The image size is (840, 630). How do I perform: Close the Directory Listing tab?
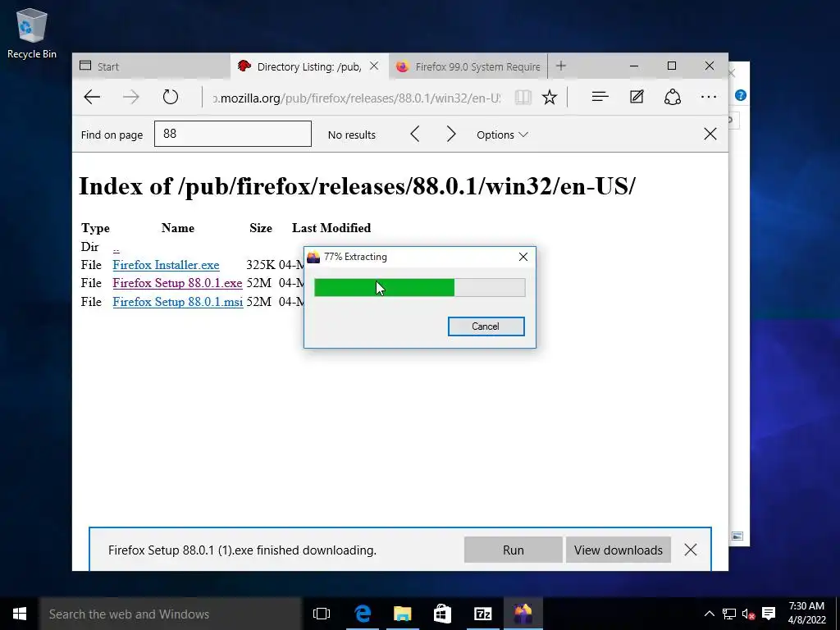pos(374,66)
